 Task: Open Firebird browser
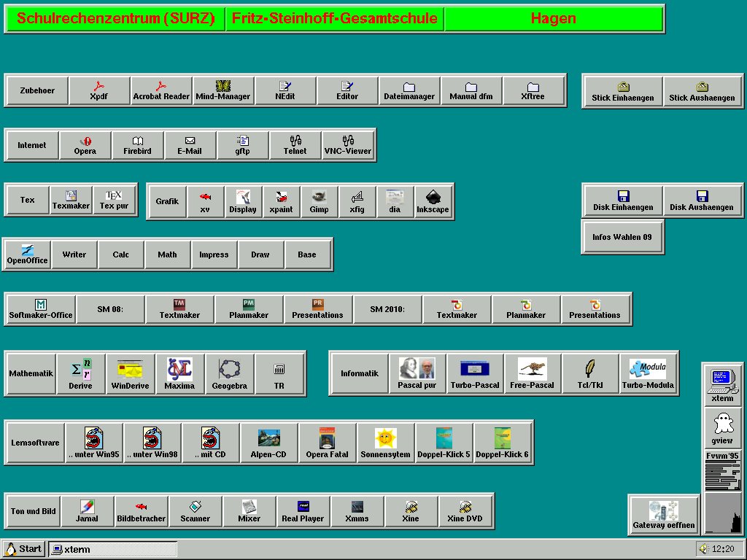click(x=137, y=145)
